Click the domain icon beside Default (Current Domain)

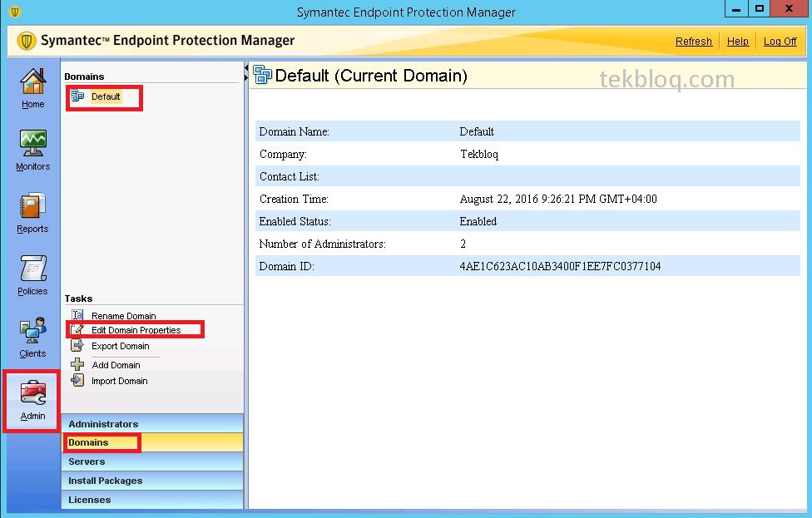(263, 75)
